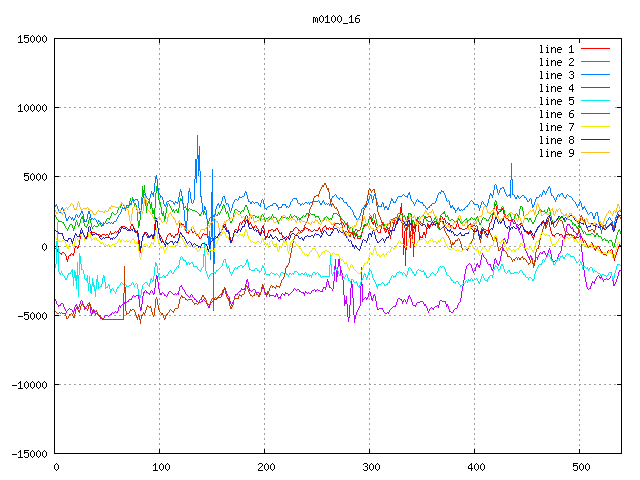Screen dimensions: 640x480
Task: Click the brown line 6 legend sample
Action: [595, 114]
